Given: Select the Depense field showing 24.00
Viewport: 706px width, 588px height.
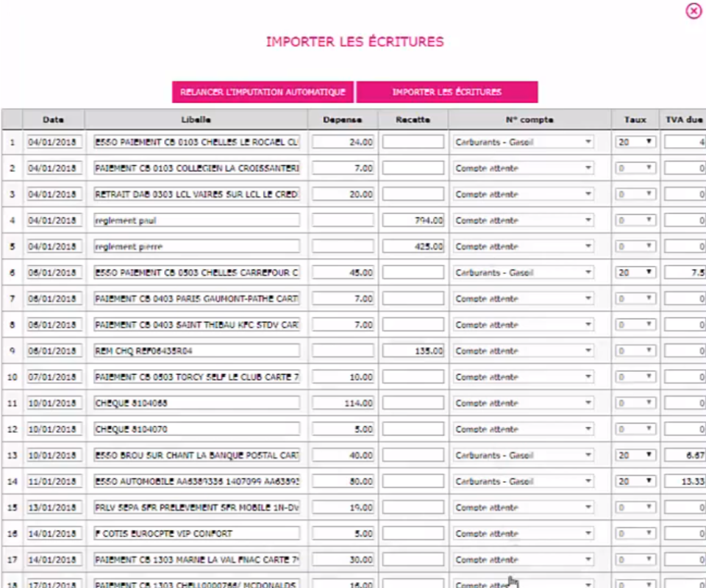Looking at the screenshot, I should click(x=343, y=142).
